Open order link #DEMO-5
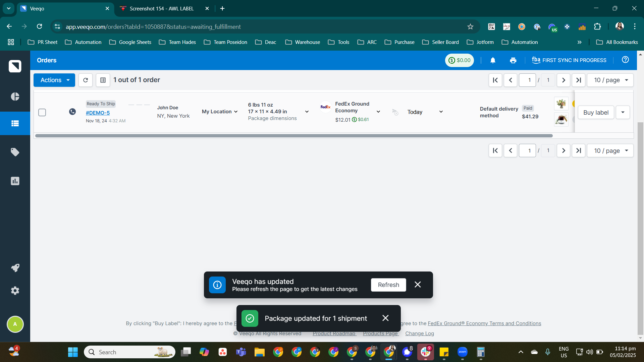Viewport: 644px width, 362px height. pyautogui.click(x=98, y=113)
